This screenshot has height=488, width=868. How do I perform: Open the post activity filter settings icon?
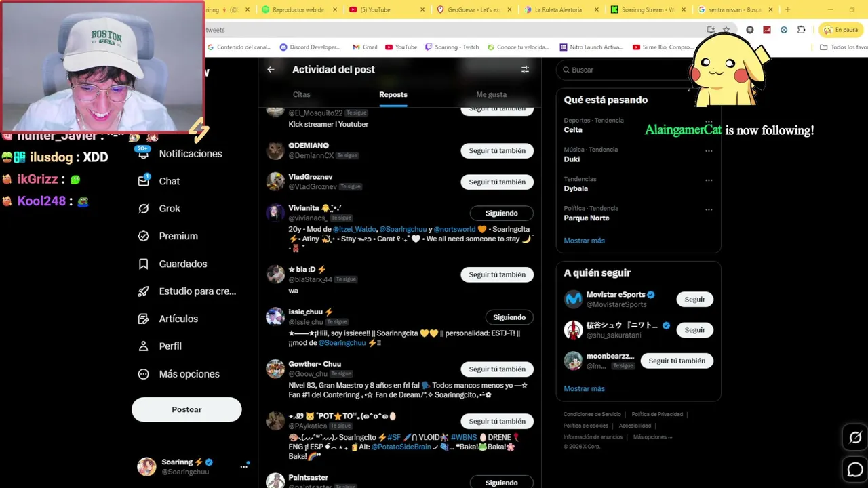(x=525, y=69)
